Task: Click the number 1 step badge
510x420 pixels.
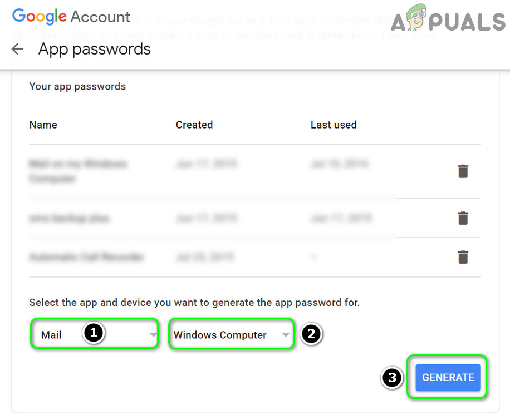Action: (x=94, y=333)
